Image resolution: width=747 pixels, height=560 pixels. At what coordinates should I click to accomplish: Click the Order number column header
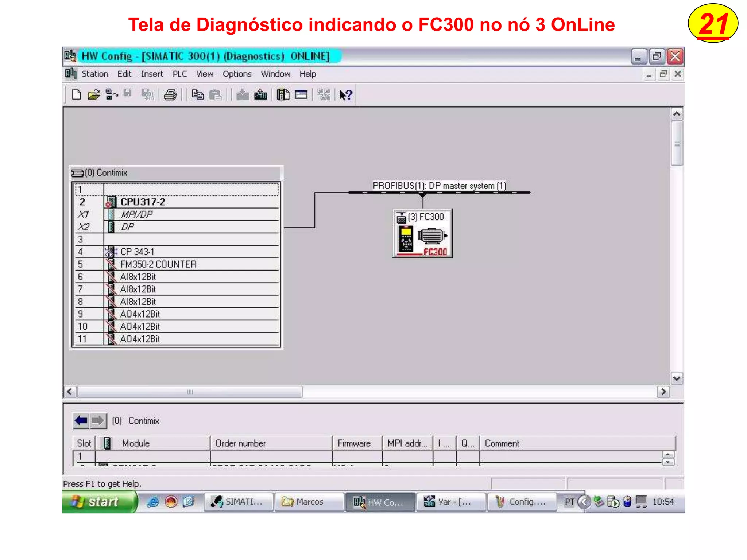(271, 443)
